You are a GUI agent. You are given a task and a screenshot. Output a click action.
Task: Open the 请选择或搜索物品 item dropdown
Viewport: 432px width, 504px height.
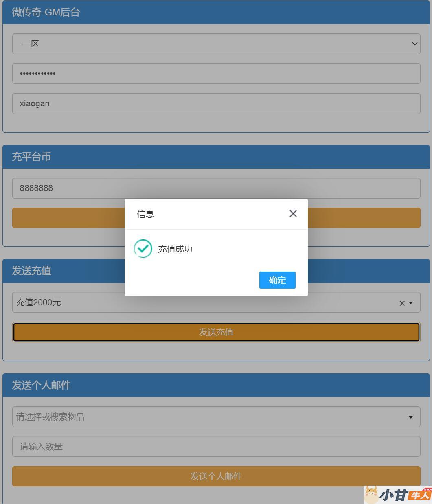216,417
